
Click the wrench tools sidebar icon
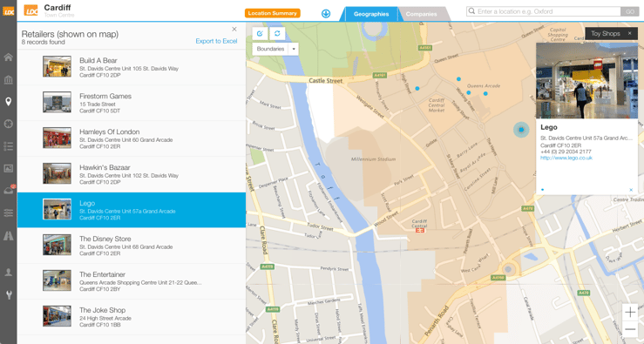point(8,294)
